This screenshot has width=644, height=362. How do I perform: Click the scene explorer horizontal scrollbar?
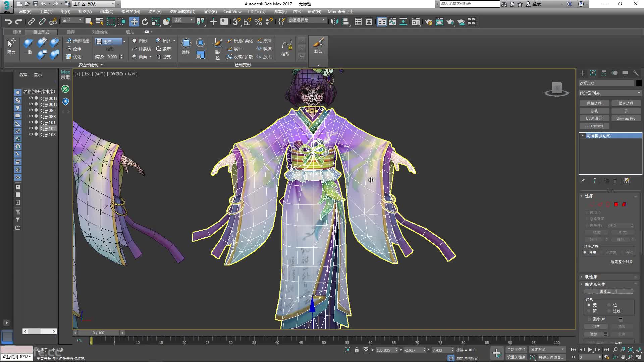[x=40, y=331]
